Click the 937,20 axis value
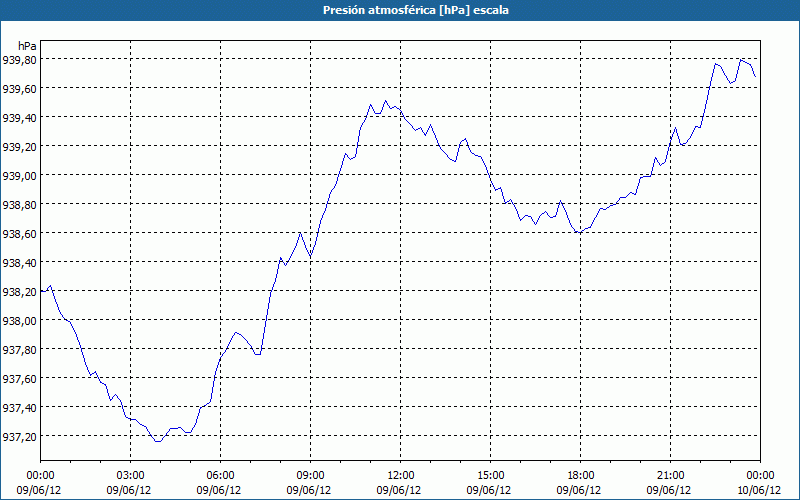Image resolution: width=800 pixels, height=500 pixels. coord(19,437)
